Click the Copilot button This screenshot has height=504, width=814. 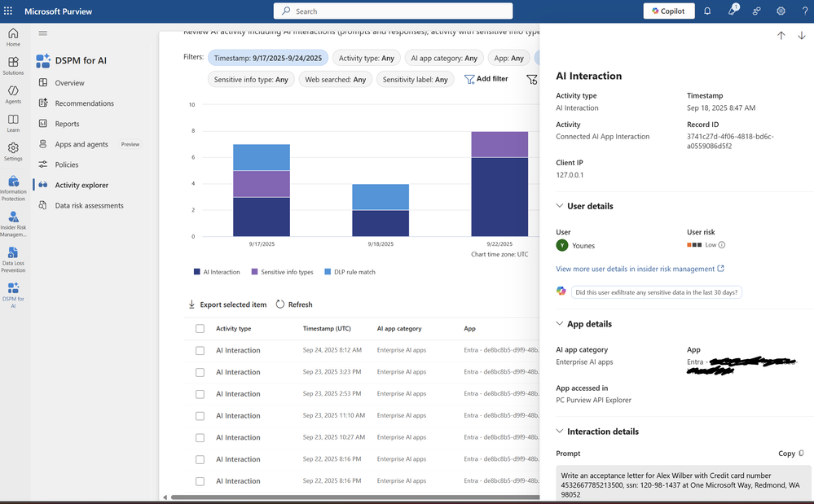pyautogui.click(x=669, y=11)
